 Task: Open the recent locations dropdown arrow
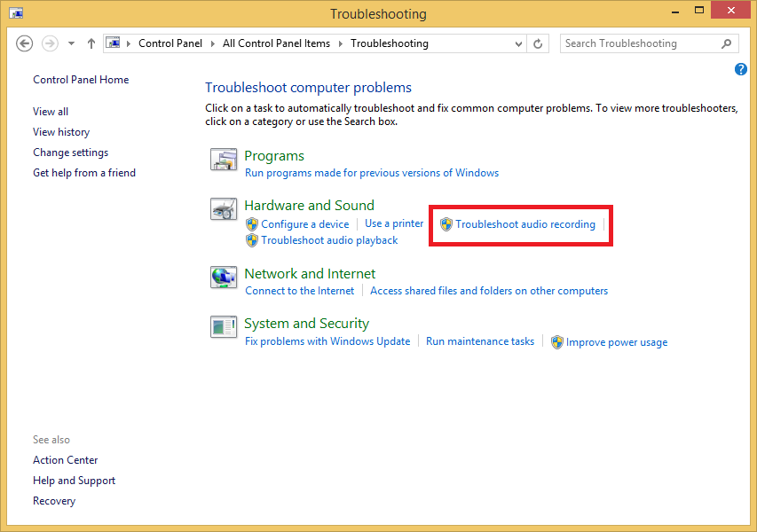(x=72, y=43)
